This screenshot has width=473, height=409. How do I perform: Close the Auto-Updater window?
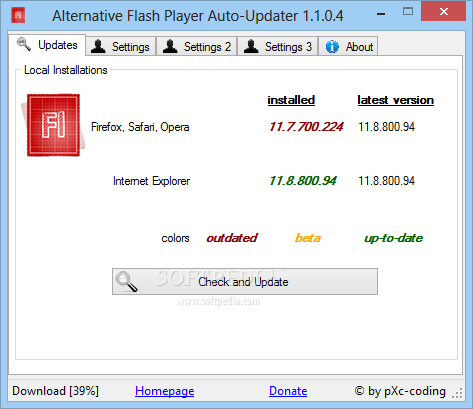pyautogui.click(x=444, y=11)
